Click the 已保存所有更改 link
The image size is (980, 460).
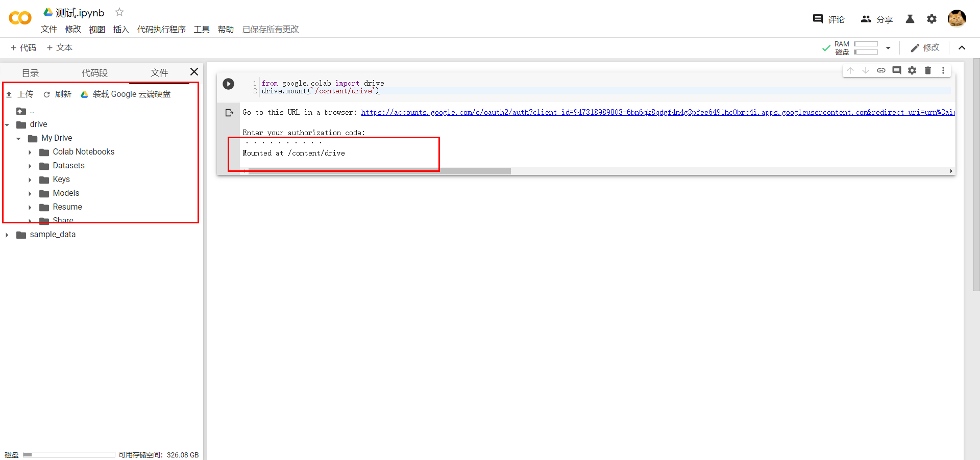[x=271, y=29]
